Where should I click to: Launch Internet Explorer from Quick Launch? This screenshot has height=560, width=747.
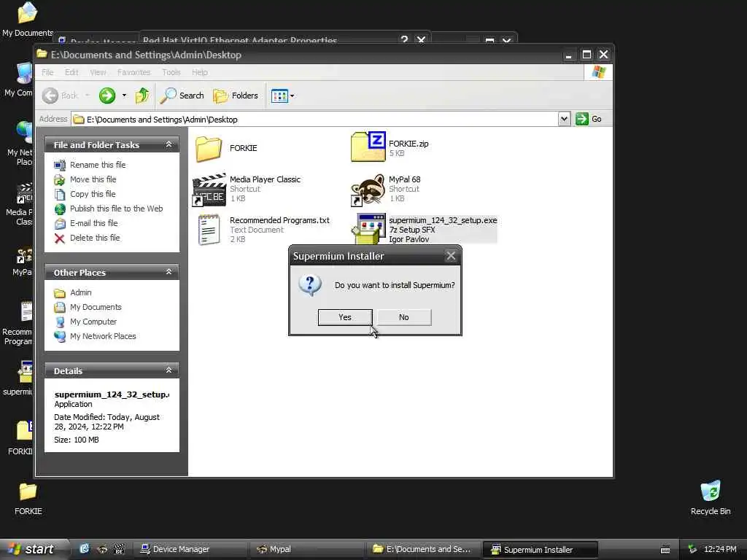click(x=85, y=549)
